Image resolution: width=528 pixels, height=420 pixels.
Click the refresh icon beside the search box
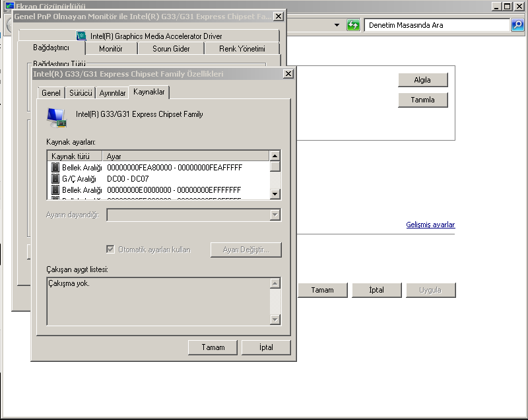(x=353, y=25)
